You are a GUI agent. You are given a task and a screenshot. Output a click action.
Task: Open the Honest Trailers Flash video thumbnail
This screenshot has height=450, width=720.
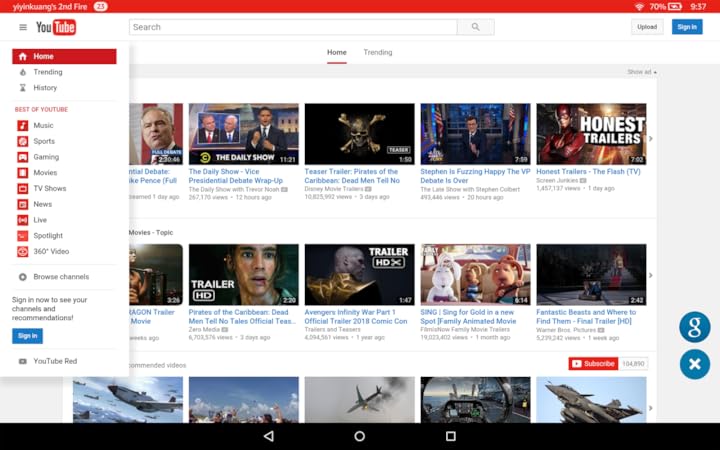(x=591, y=134)
